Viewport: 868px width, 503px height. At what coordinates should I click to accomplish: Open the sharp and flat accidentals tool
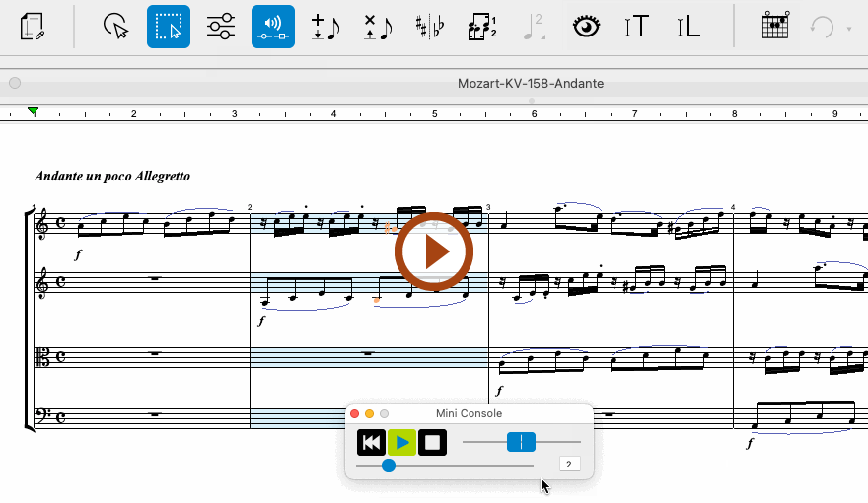(x=430, y=27)
